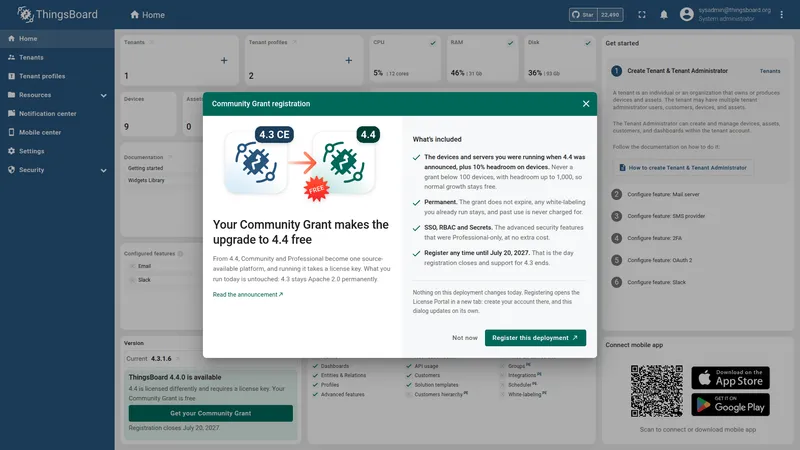Click the Tenants link in Get started
The height and width of the screenshot is (450, 800).
[x=770, y=71]
